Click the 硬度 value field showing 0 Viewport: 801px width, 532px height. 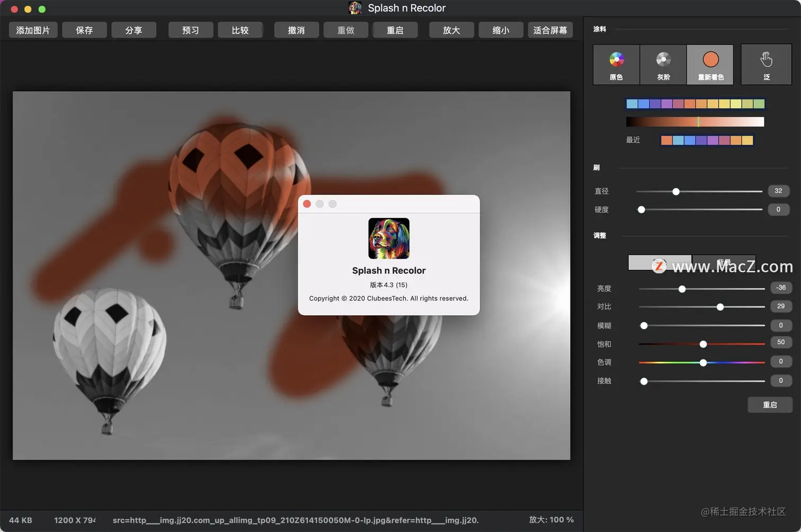pyautogui.click(x=778, y=209)
